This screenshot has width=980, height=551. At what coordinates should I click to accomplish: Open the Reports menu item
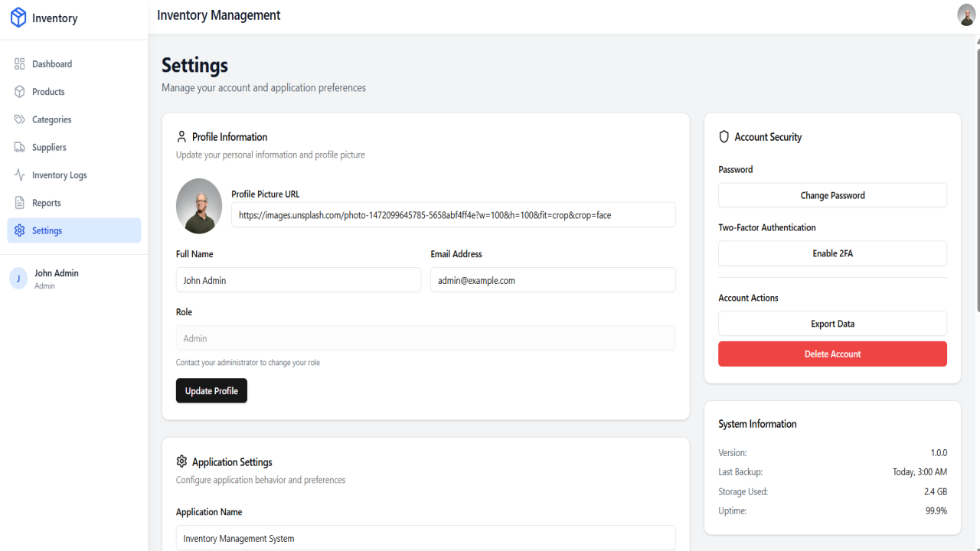point(74,203)
